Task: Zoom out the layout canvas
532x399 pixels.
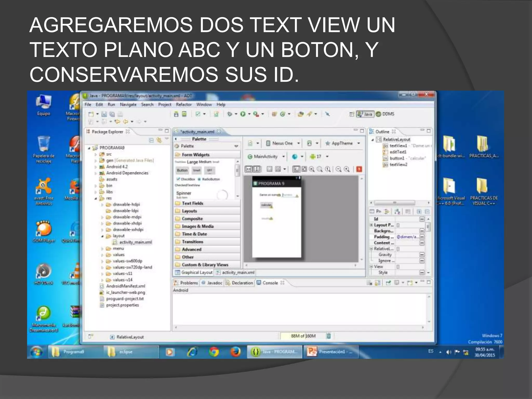Action: point(338,169)
